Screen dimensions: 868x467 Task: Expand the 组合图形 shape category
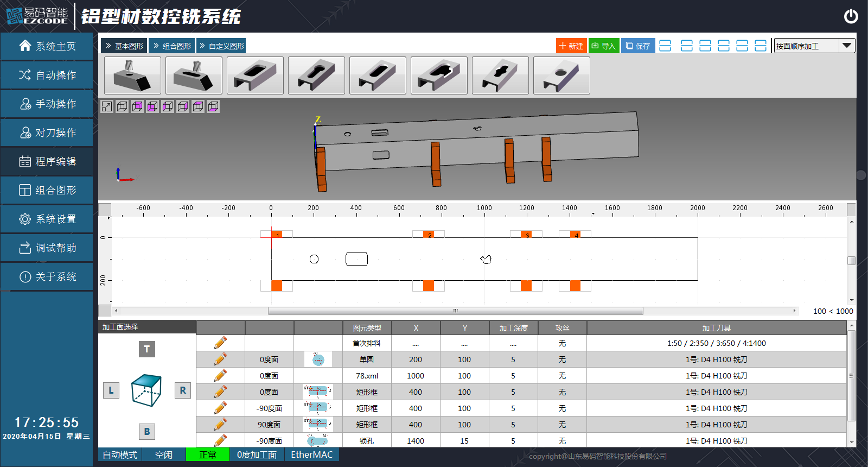click(173, 46)
